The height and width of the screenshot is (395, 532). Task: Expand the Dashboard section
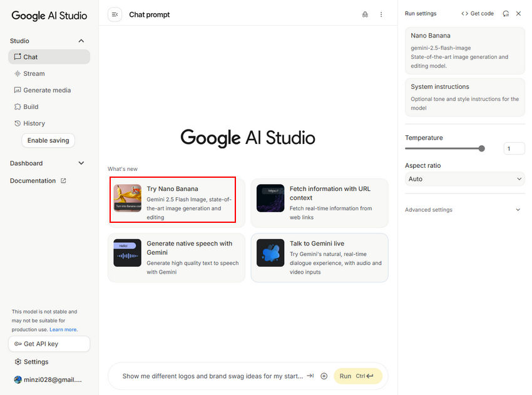(x=81, y=163)
